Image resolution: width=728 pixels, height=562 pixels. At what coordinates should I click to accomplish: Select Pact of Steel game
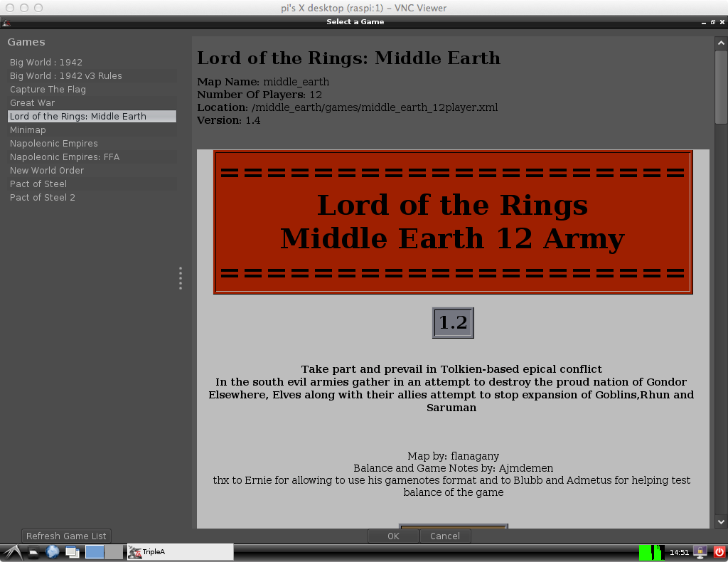92,184
